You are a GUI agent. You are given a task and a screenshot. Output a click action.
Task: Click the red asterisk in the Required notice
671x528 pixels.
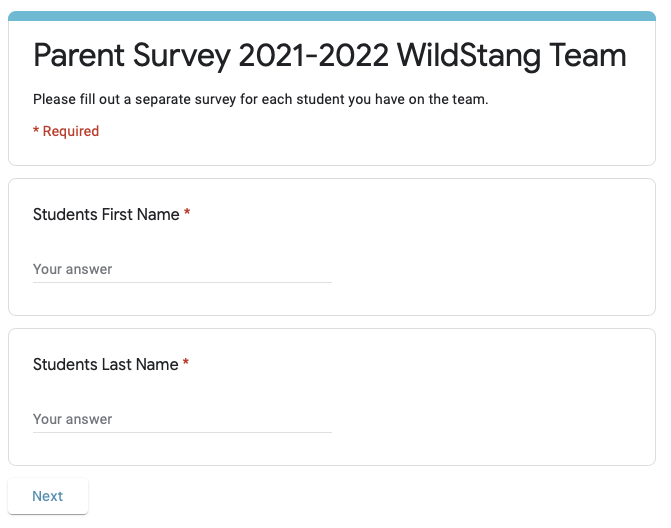pyautogui.click(x=36, y=131)
